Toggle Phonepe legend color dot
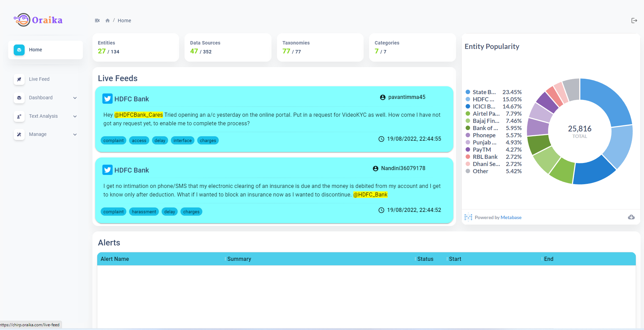This screenshot has width=644, height=330. [468, 135]
